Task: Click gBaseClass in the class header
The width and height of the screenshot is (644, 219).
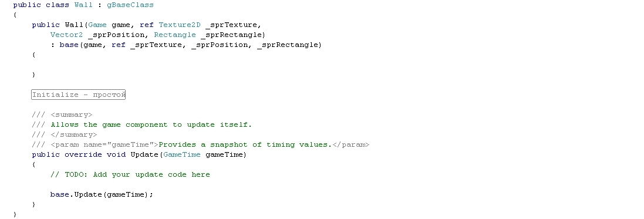Action: pos(130,5)
